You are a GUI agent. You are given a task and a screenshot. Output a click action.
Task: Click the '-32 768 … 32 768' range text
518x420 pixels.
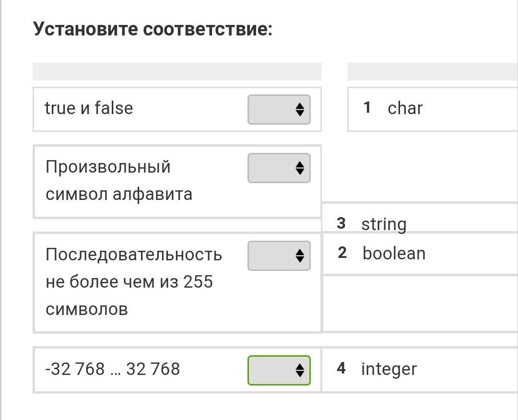(x=113, y=369)
